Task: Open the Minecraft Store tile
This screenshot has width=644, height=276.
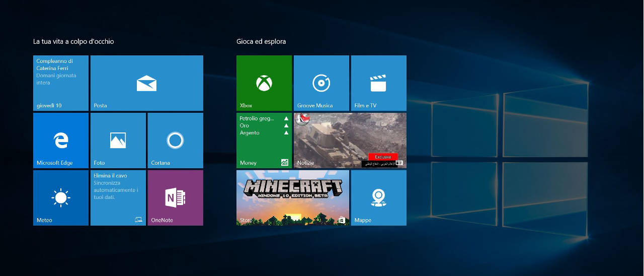Action: point(293,198)
